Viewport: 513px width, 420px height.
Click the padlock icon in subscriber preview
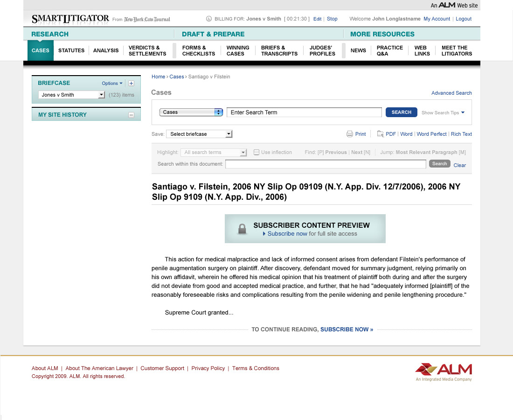click(242, 229)
